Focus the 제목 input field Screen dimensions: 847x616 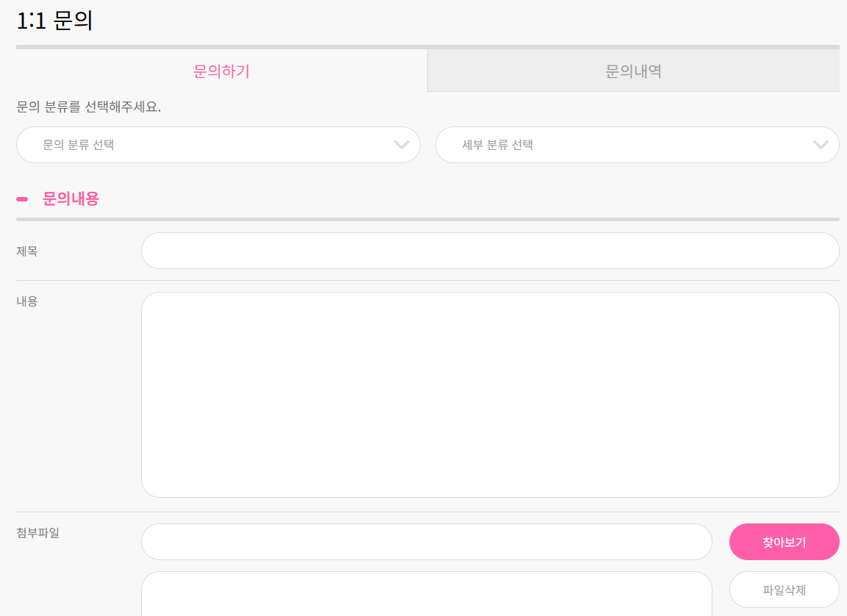(x=490, y=251)
